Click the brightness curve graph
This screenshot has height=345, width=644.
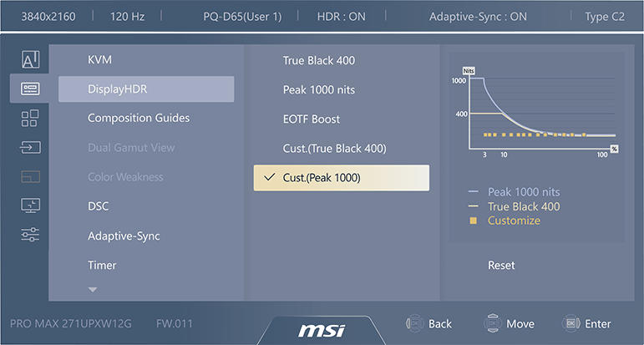[x=535, y=113]
